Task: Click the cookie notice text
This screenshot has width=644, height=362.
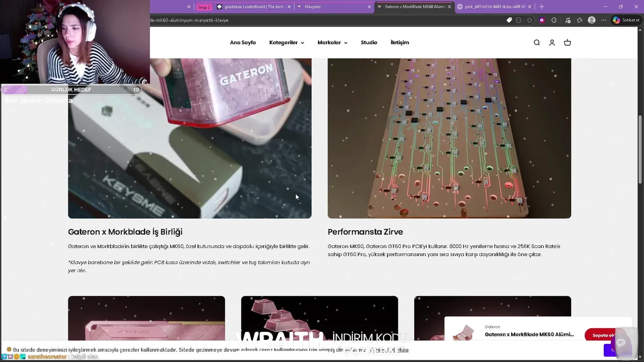Action: coord(210,349)
